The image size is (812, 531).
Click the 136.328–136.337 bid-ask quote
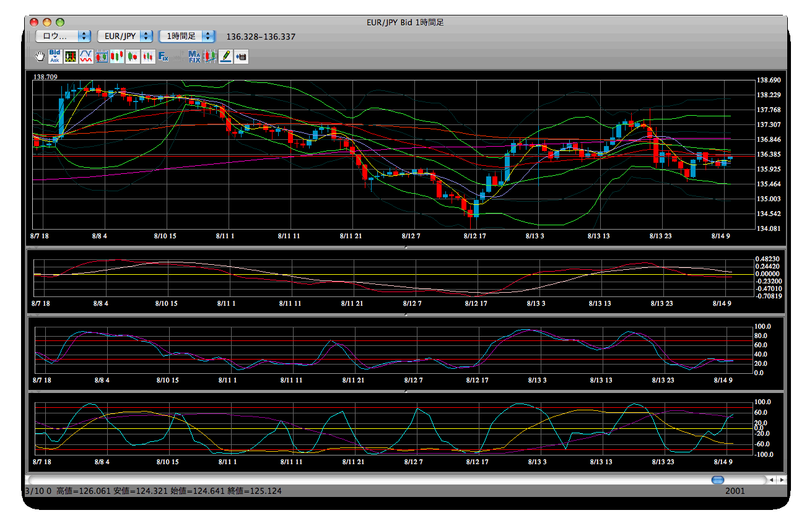pos(261,37)
